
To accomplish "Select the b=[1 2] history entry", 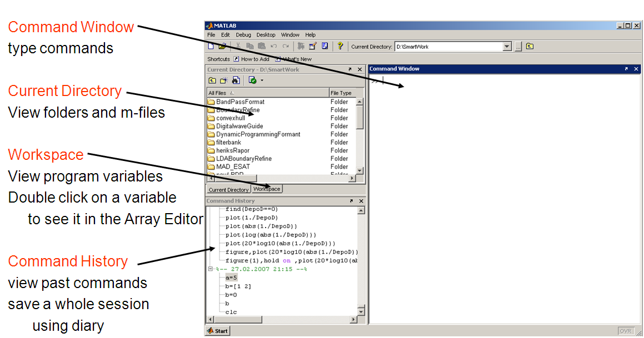I will (x=238, y=286).
